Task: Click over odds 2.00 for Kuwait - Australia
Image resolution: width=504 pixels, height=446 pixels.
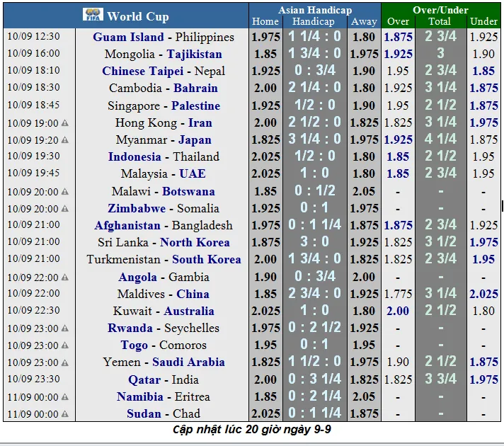Action: [x=398, y=311]
